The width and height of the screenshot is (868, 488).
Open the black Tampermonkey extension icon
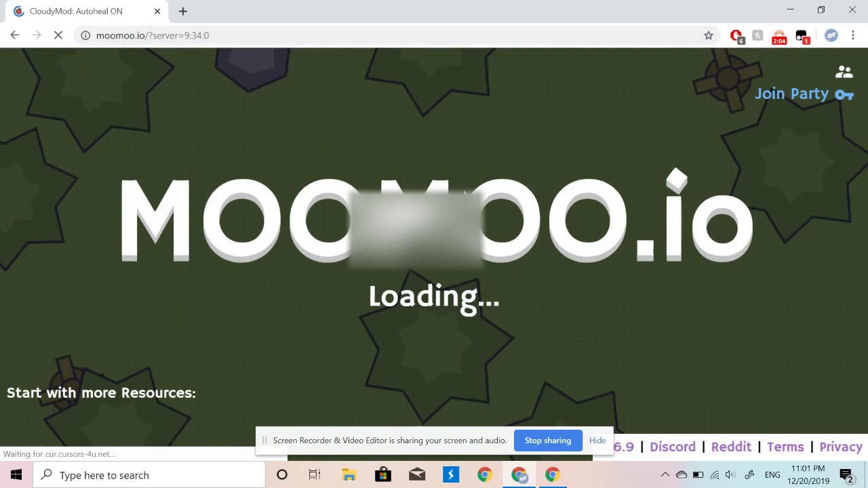click(x=802, y=36)
